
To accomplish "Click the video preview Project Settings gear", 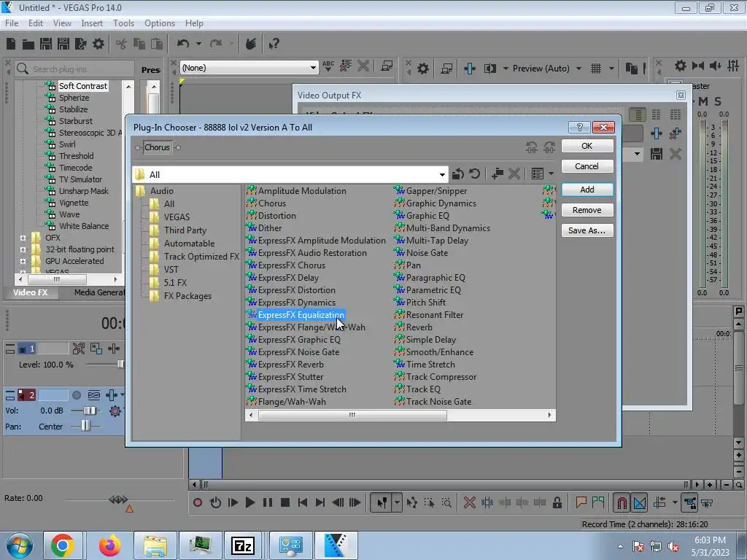I will point(422,69).
